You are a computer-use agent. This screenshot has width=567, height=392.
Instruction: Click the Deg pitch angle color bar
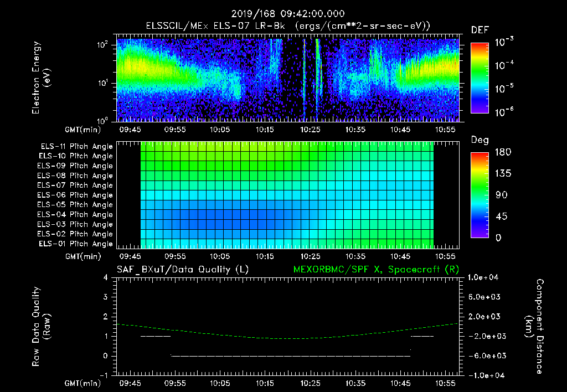pos(480,195)
